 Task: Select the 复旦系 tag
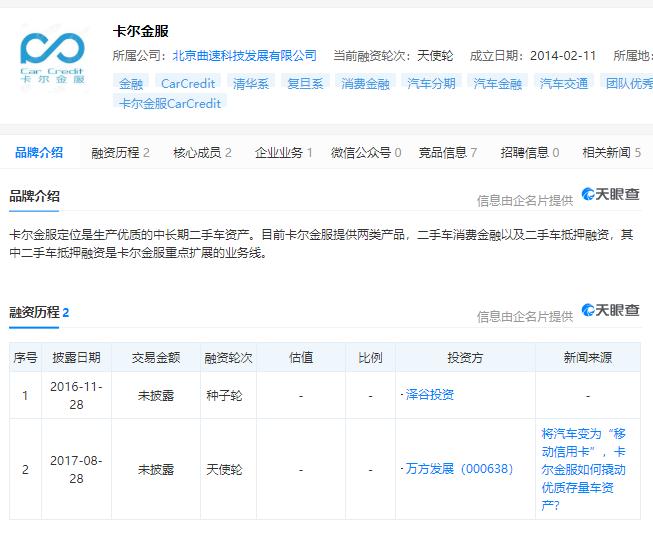click(x=305, y=83)
